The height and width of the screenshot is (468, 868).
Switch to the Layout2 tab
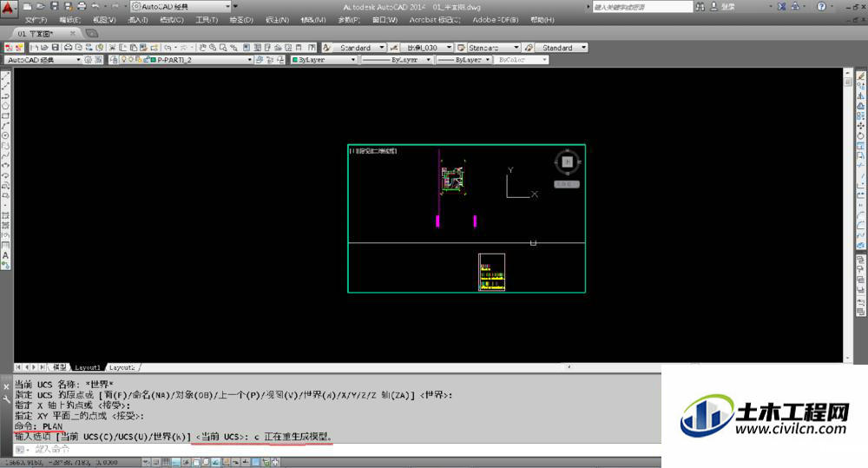pyautogui.click(x=122, y=367)
